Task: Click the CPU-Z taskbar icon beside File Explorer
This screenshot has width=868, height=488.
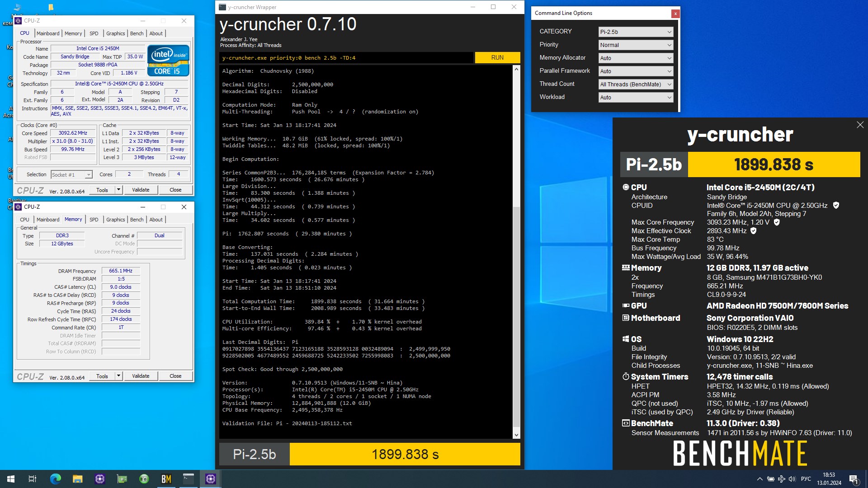Action: click(x=99, y=479)
